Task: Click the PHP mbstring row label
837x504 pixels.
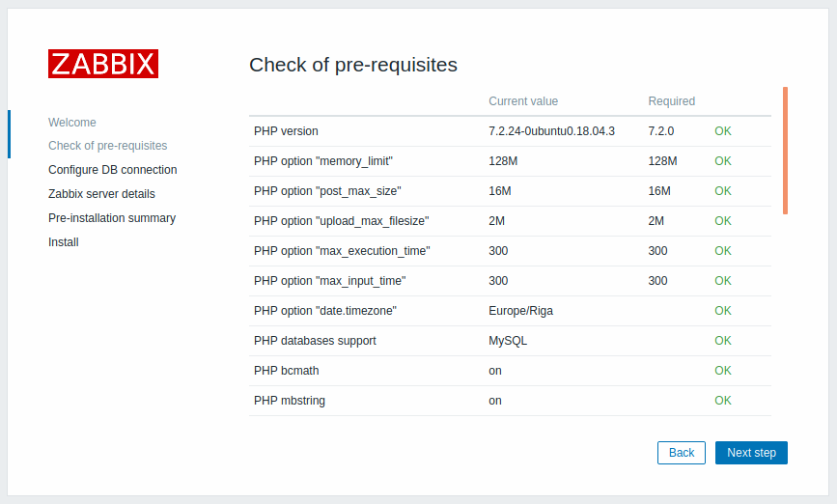Action: (x=290, y=401)
